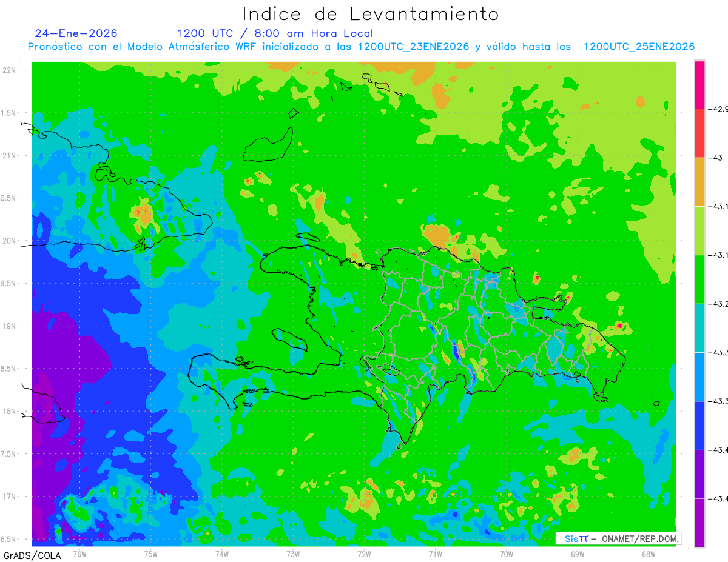
Task: Choose the teal swatch in the color bar
Action: coord(699,328)
